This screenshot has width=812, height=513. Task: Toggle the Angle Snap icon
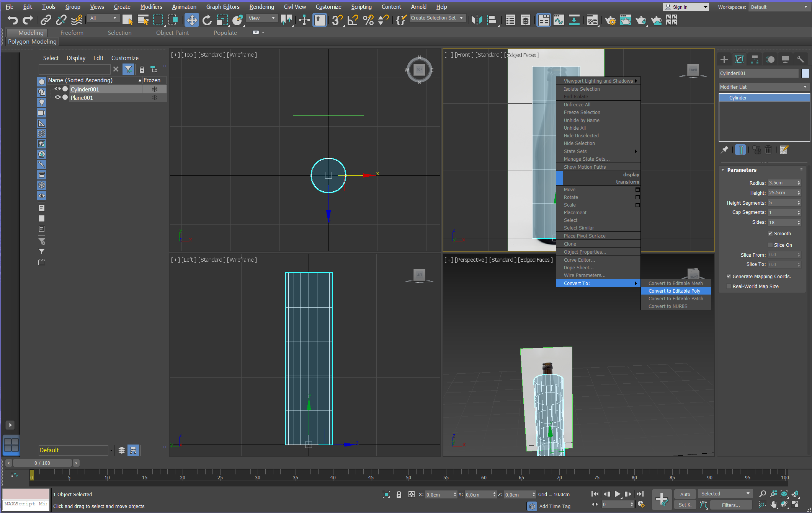[353, 20]
